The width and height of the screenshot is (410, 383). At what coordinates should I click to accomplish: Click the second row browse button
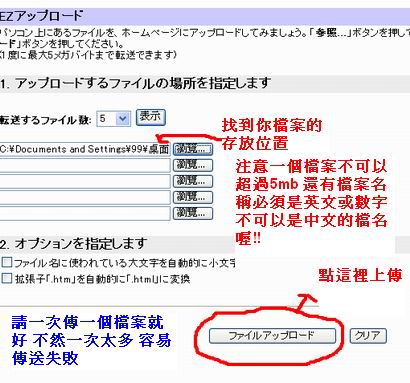tap(193, 165)
